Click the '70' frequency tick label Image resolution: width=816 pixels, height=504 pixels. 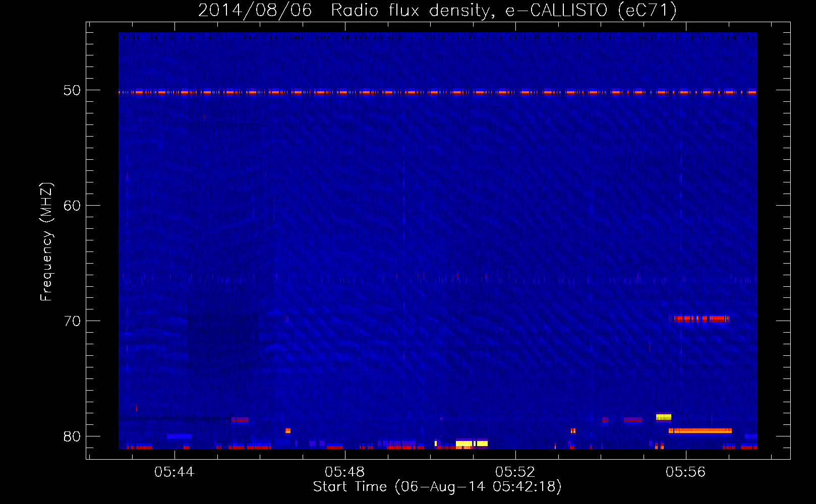click(72, 321)
